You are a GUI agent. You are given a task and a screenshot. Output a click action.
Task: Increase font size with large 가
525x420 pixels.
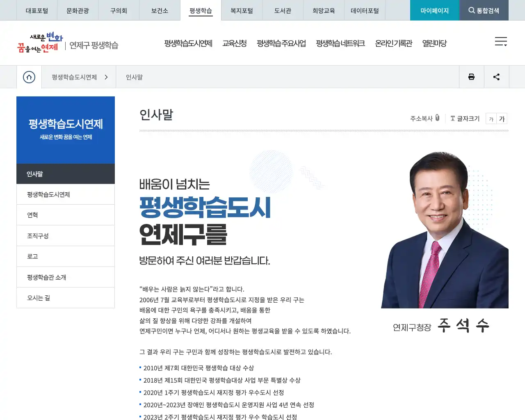coord(502,119)
